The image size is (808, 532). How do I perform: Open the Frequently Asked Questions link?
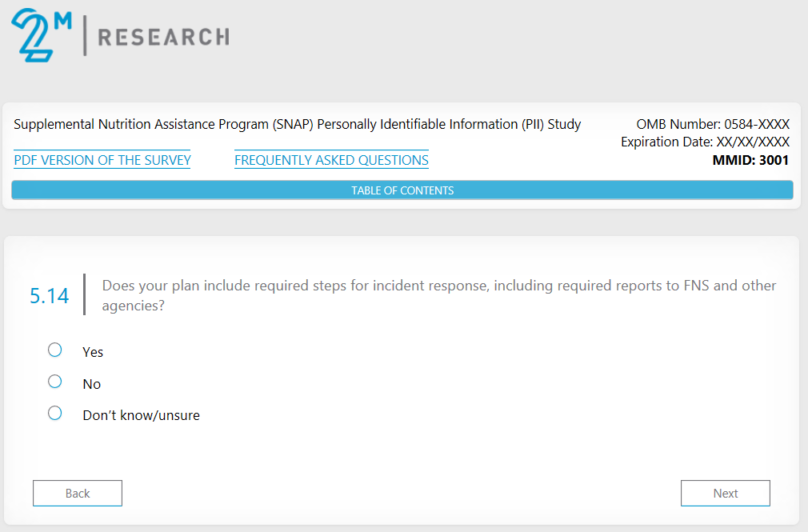point(331,160)
